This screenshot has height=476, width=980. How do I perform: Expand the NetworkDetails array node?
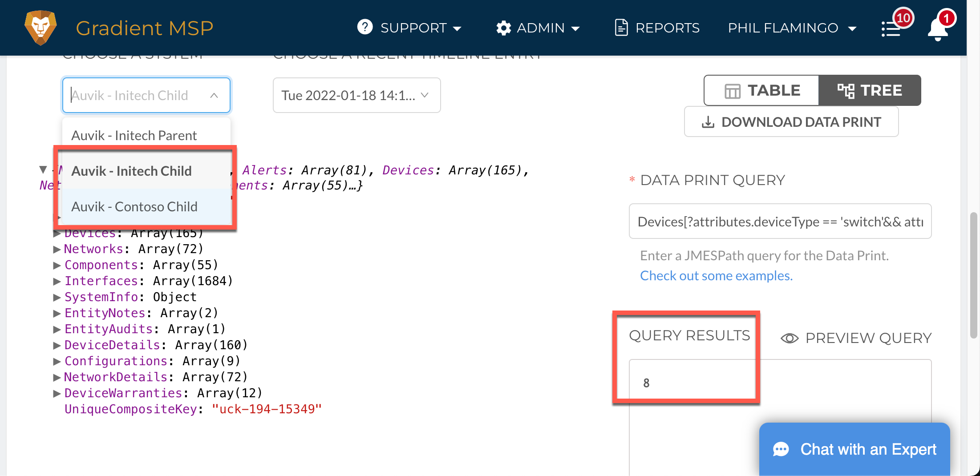point(57,377)
